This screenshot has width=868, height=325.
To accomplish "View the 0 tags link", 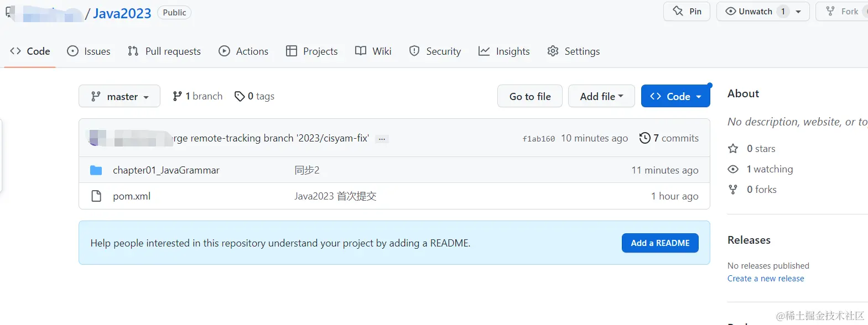I will (254, 96).
